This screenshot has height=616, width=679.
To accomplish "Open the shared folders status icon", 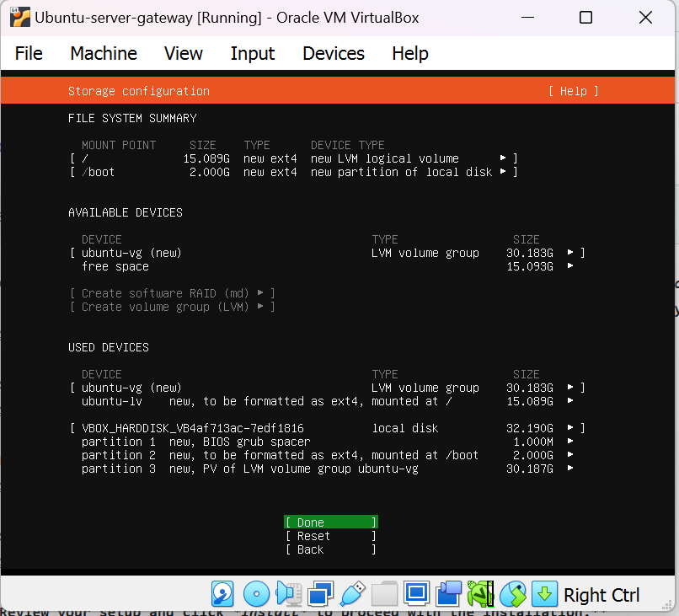I will point(384,594).
